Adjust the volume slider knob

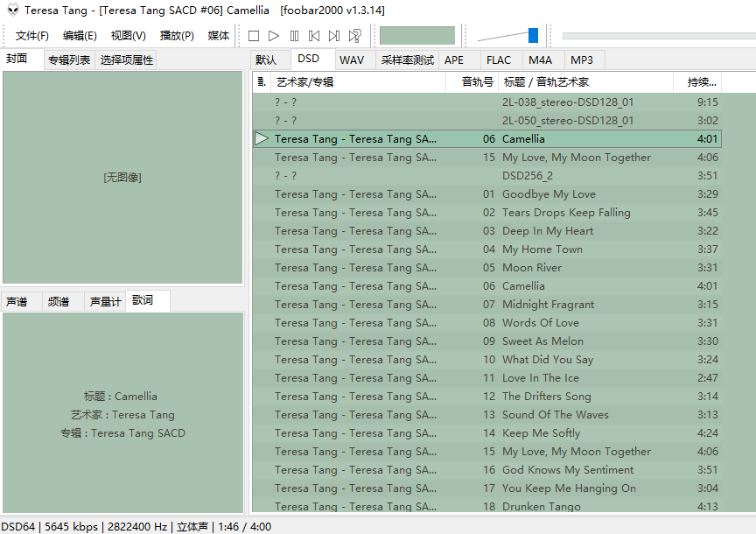point(533,35)
